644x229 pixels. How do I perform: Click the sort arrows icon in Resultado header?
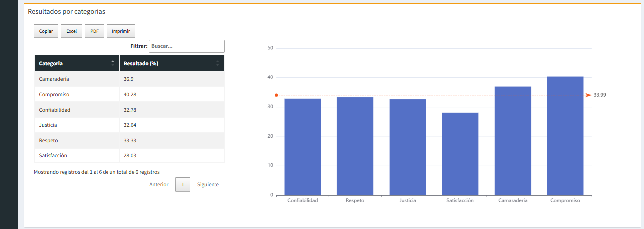(217, 63)
